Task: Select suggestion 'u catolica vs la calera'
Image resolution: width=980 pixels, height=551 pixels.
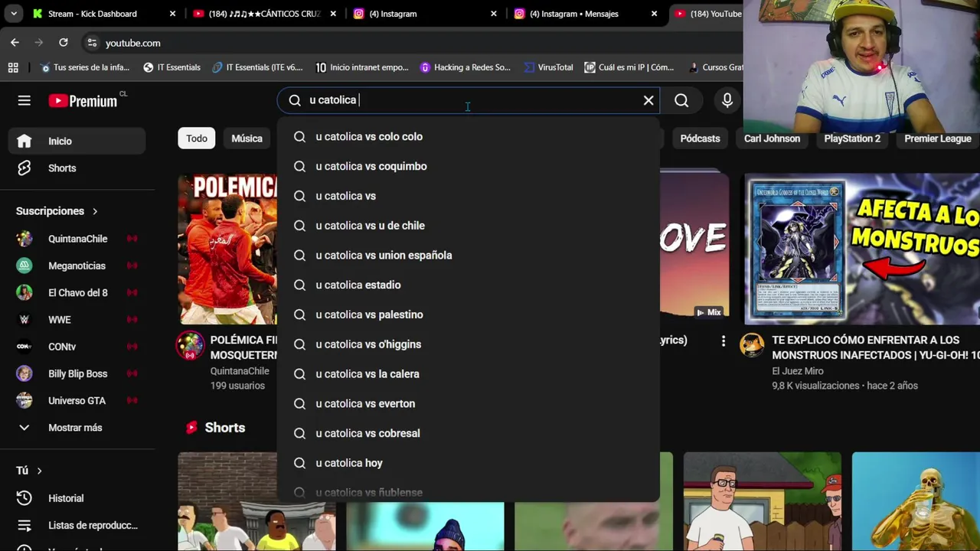Action: click(468, 373)
